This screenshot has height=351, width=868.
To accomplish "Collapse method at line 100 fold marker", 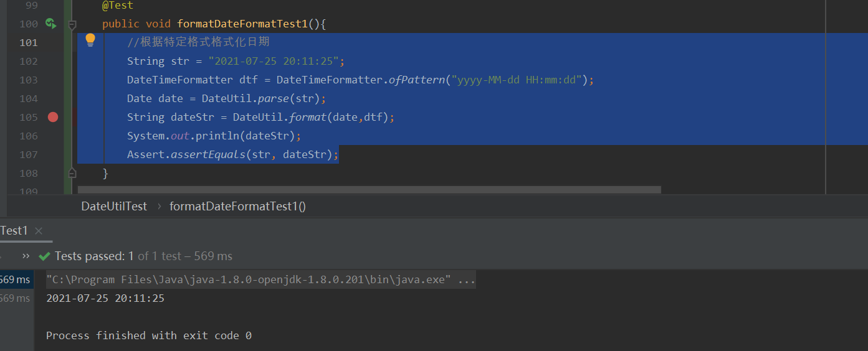I will [x=72, y=25].
